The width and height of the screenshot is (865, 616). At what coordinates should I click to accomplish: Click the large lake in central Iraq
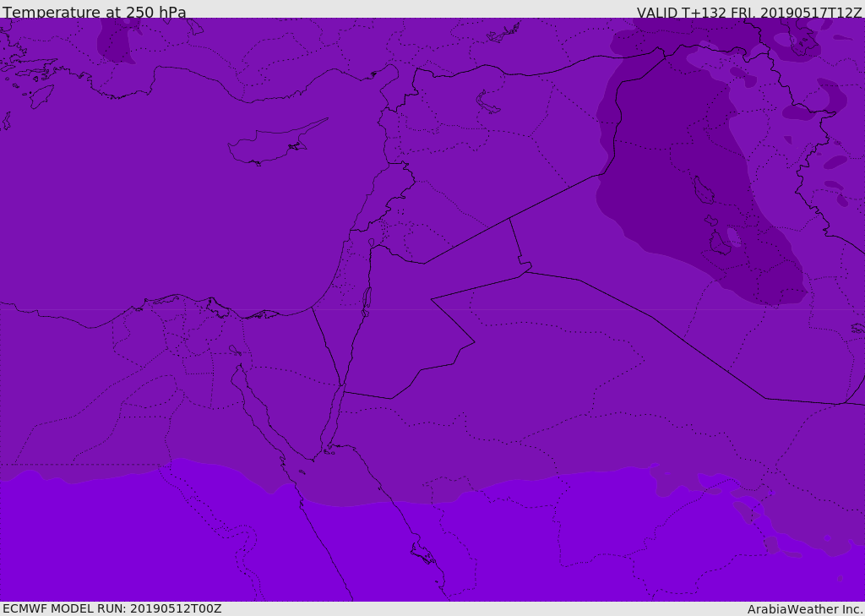[x=702, y=190]
